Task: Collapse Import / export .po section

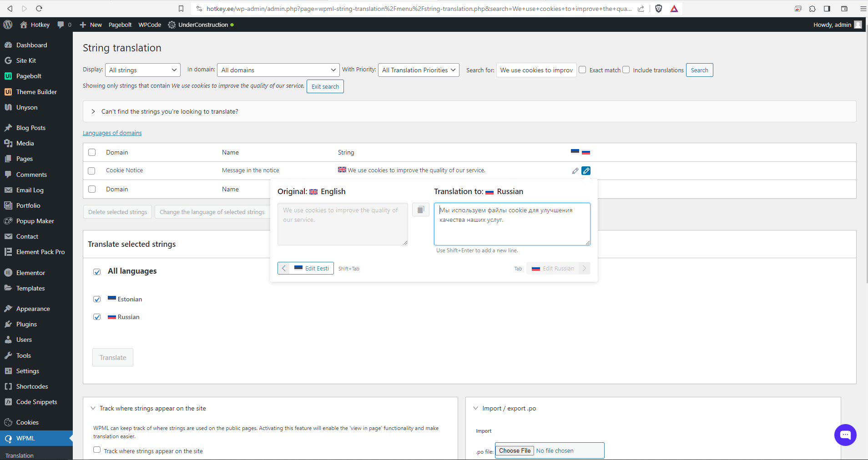Action: [x=475, y=408]
